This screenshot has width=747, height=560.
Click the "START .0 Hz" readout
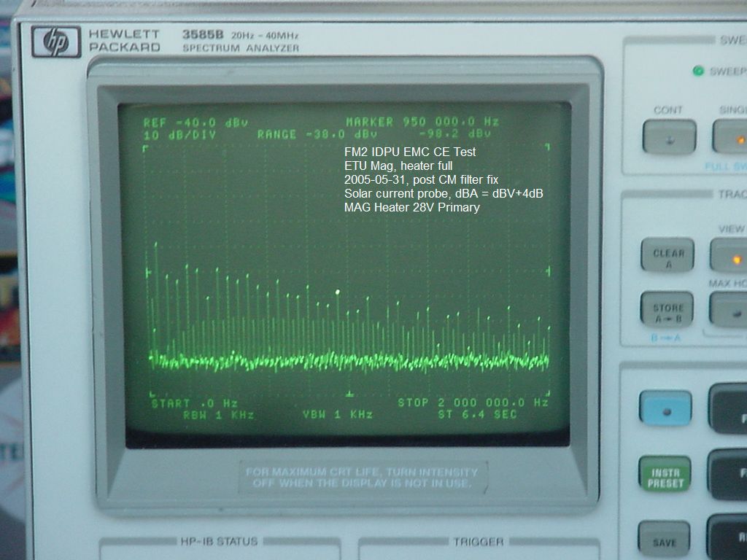coord(194,403)
